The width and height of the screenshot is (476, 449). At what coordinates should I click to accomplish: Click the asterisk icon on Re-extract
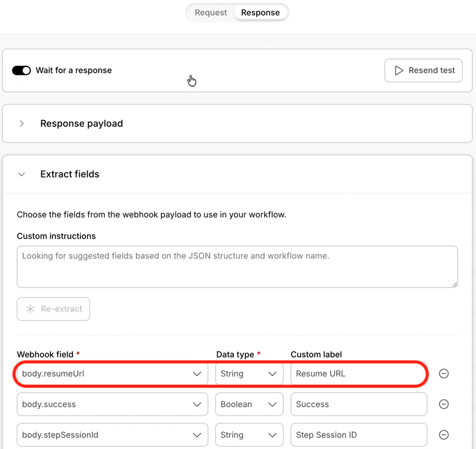tap(30, 309)
